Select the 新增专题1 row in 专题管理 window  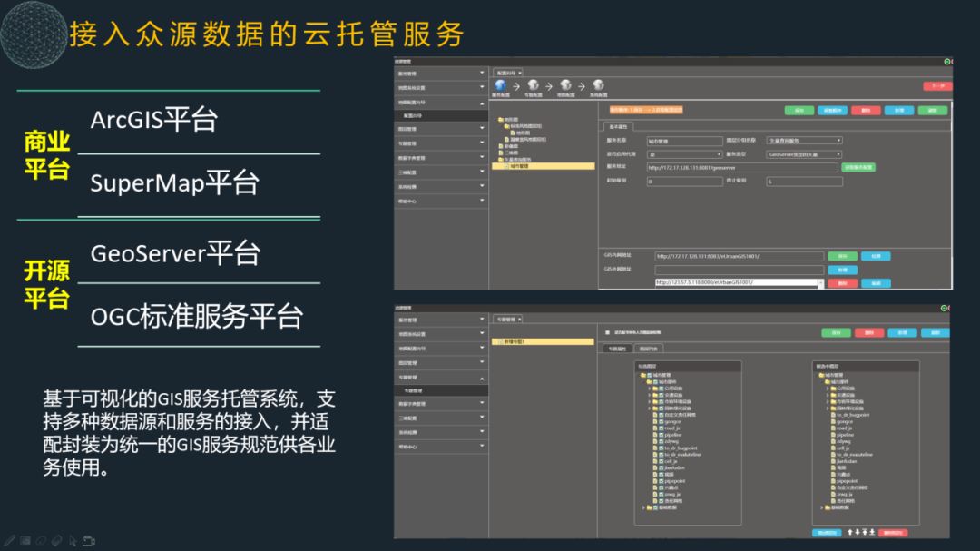coord(544,341)
